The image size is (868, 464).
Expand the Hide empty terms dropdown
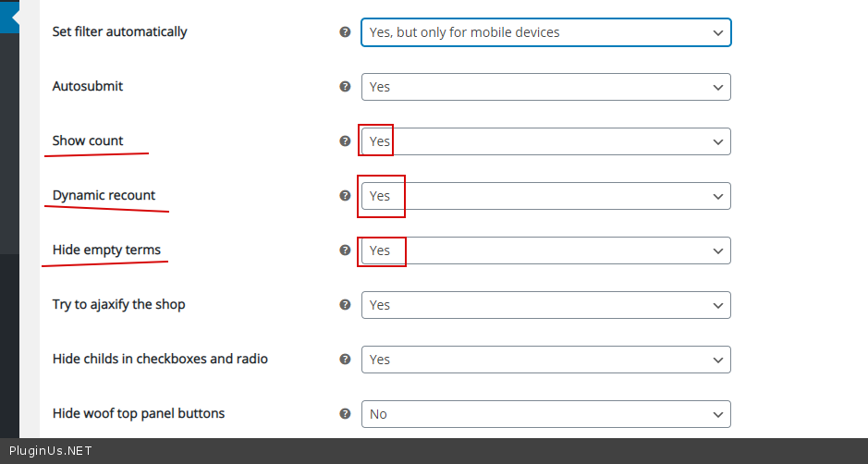coord(545,250)
